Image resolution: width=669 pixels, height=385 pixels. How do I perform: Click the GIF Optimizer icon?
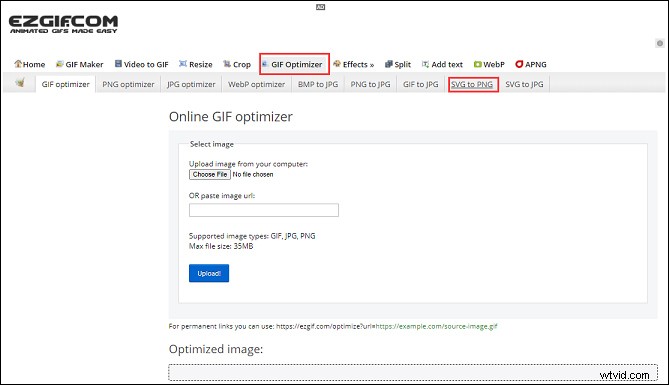[x=265, y=64]
